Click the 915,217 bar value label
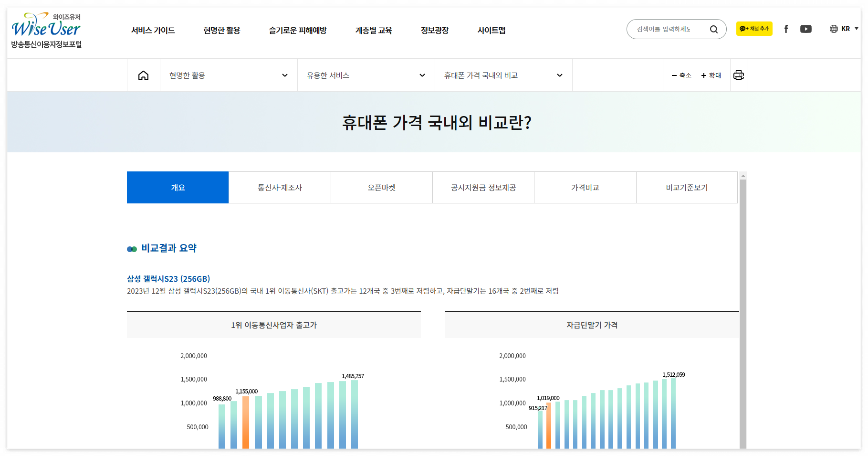868x456 pixels. (x=538, y=408)
